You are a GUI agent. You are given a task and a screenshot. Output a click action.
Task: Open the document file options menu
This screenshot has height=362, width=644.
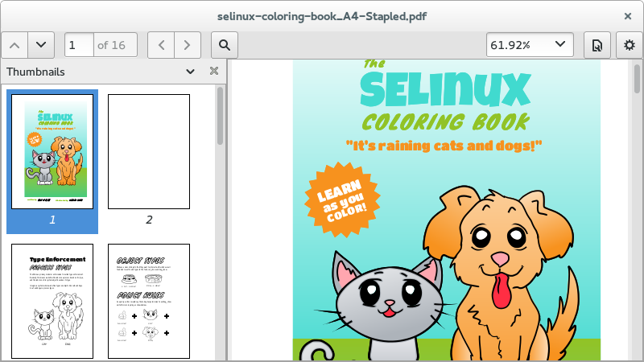pyautogui.click(x=597, y=45)
